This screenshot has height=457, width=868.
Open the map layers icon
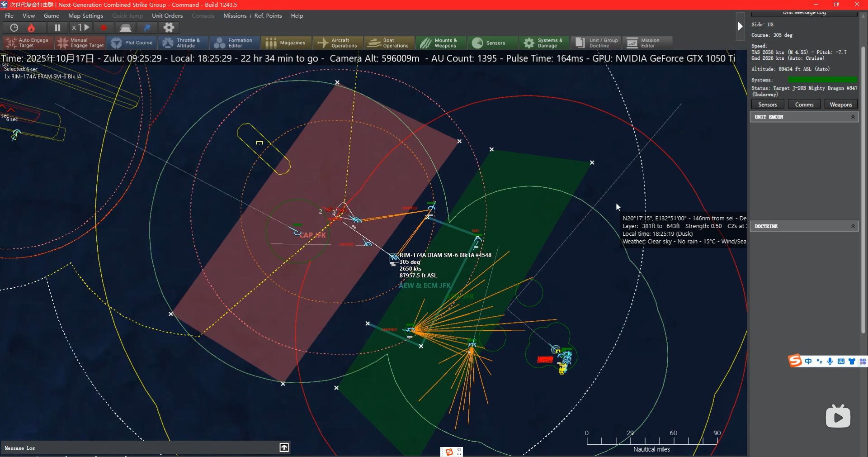[x=125, y=28]
